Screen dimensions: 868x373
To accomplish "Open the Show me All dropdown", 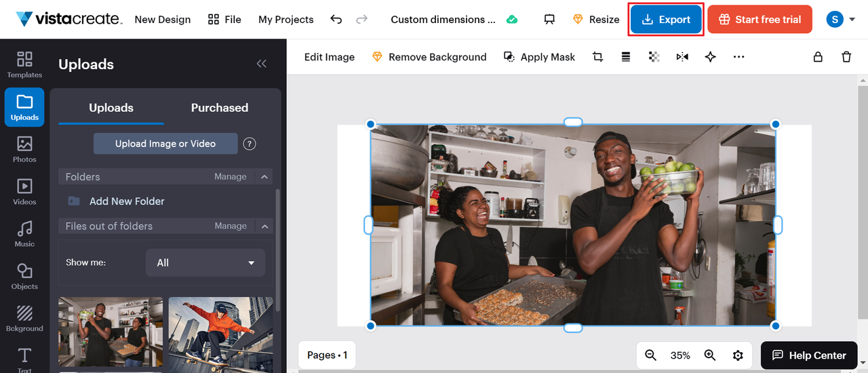I will pyautogui.click(x=205, y=262).
